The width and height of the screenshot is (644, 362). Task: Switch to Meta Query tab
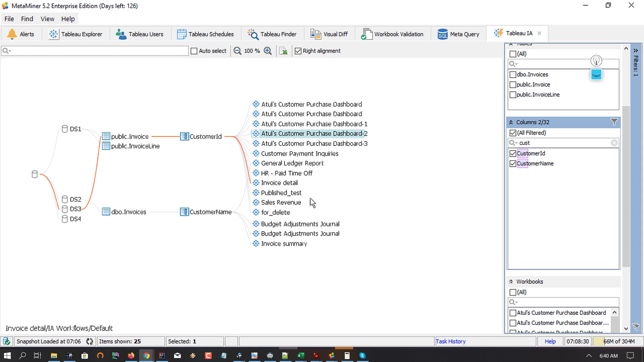tap(458, 34)
